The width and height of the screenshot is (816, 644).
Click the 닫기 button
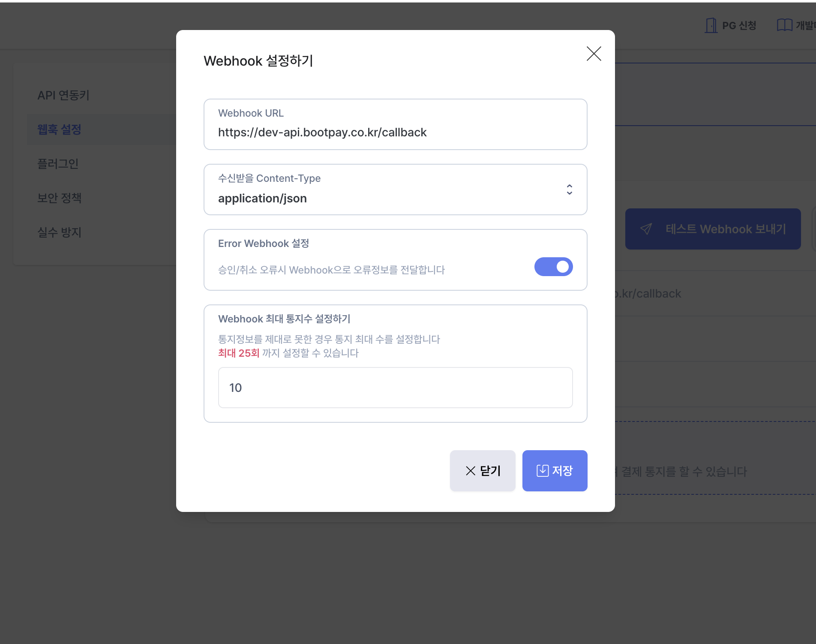click(482, 471)
